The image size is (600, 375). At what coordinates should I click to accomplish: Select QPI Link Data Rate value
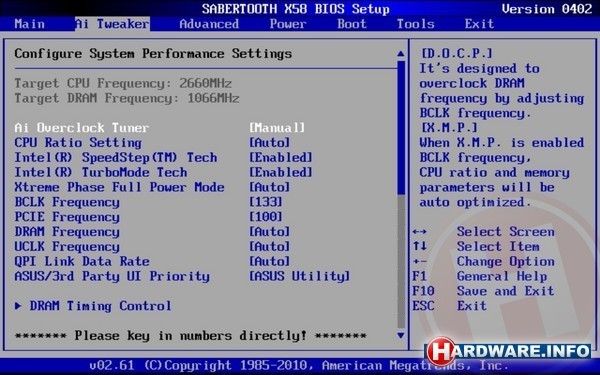click(269, 261)
